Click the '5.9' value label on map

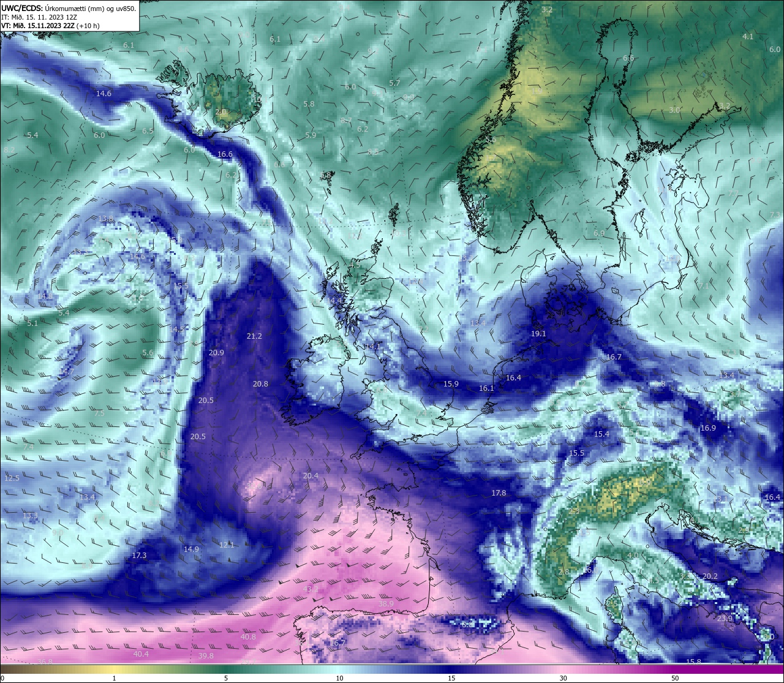click(311, 135)
